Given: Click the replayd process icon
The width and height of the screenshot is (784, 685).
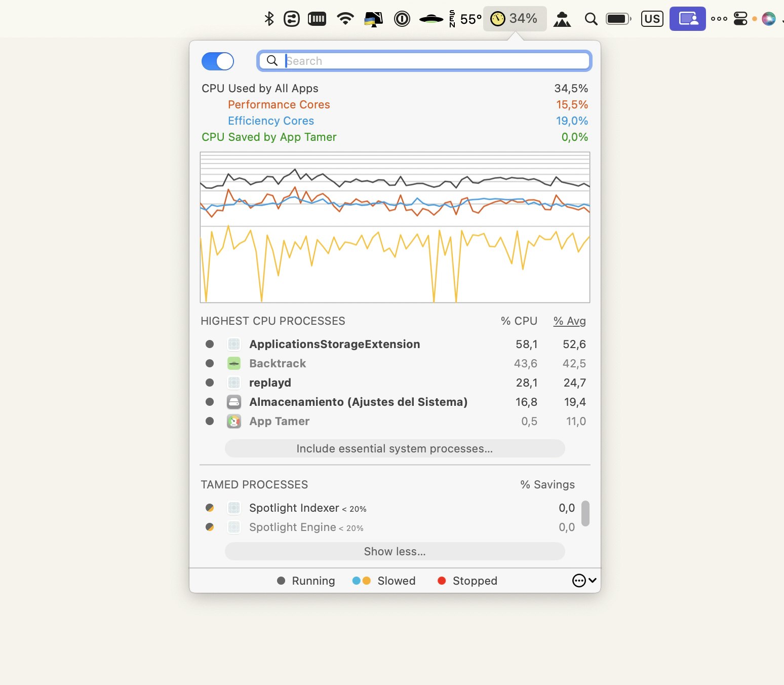Looking at the screenshot, I should point(234,383).
